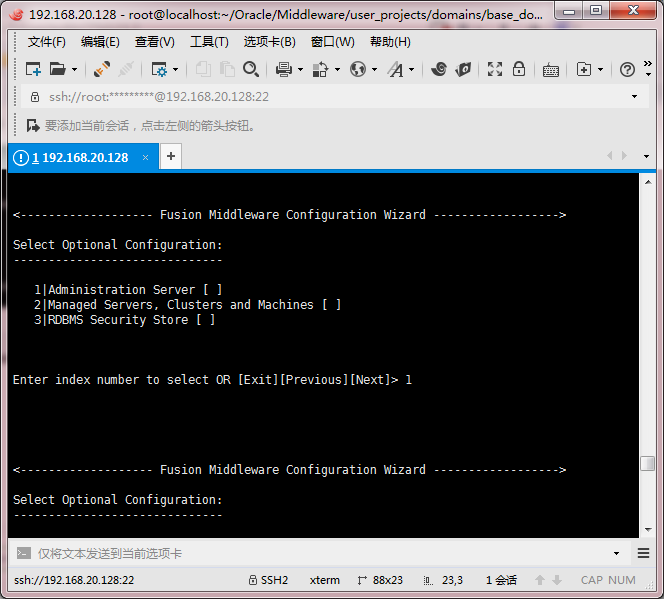Expand the file transfer dropdown arrow
This screenshot has width=664, height=599.
coord(338,69)
